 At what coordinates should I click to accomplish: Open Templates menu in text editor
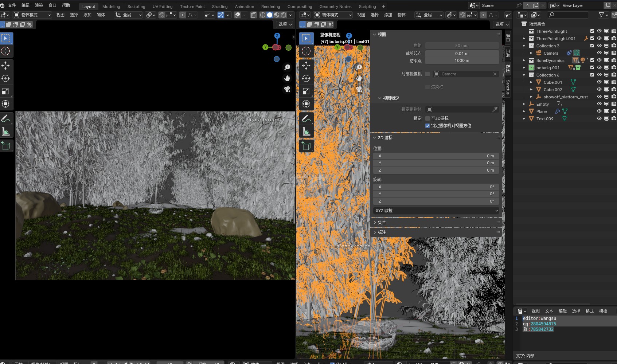(x=603, y=311)
